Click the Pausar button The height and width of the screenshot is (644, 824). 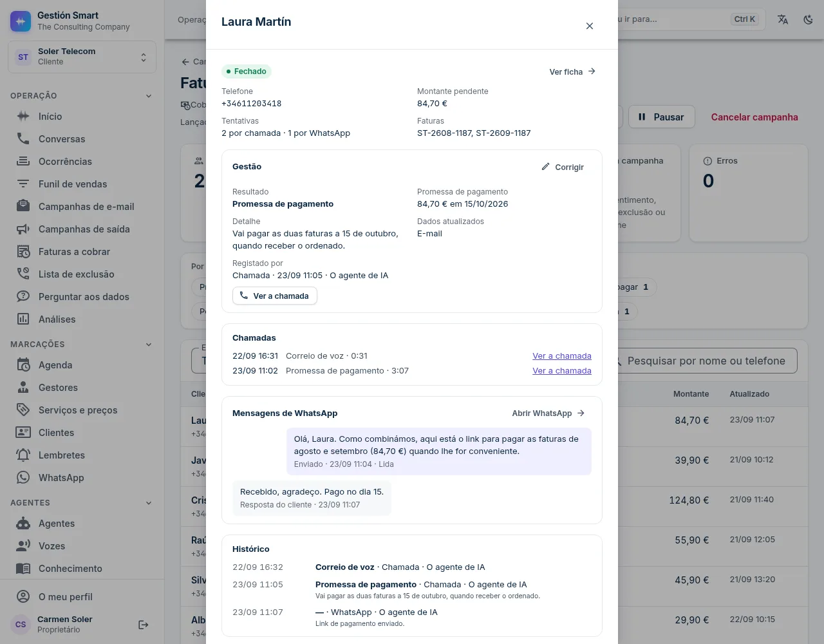[x=662, y=117]
